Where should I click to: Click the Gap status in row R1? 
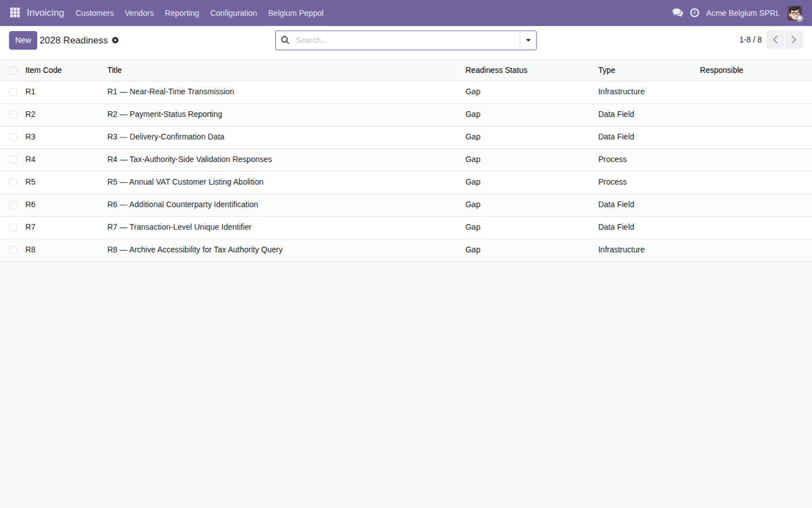(473, 92)
